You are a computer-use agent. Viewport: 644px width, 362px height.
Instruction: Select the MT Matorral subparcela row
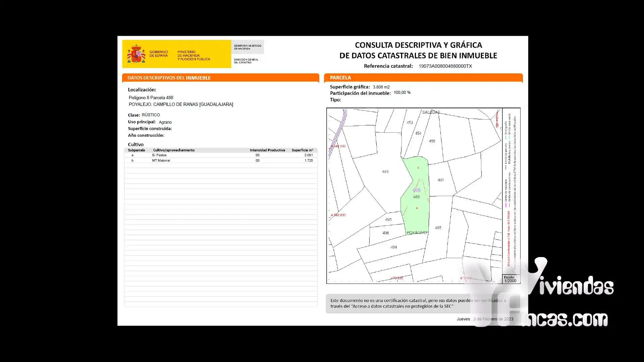(221, 161)
